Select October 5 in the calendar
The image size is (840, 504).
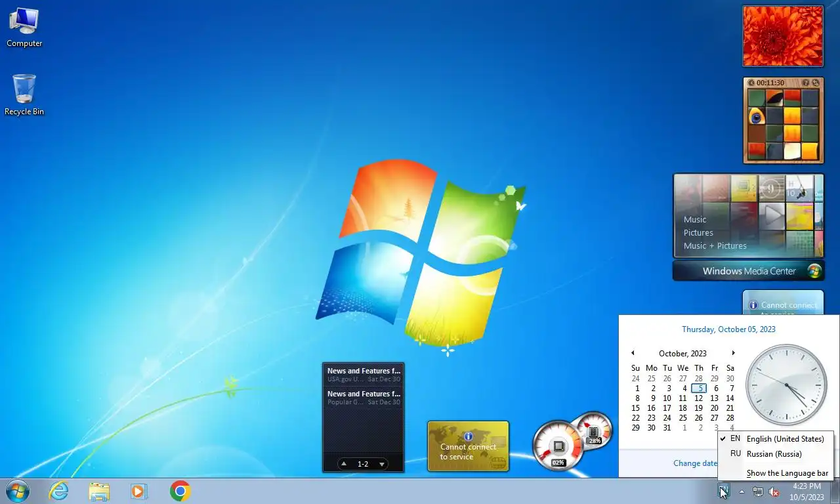[699, 388]
